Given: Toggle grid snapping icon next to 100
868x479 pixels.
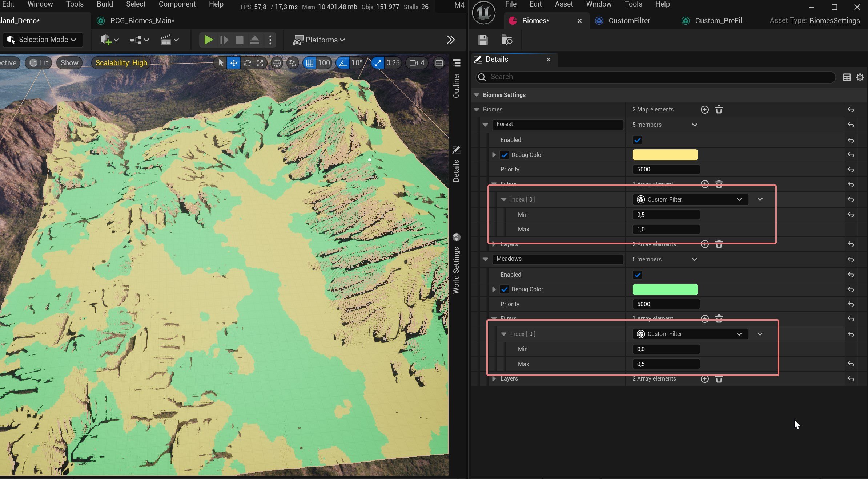Looking at the screenshot, I should tap(310, 63).
